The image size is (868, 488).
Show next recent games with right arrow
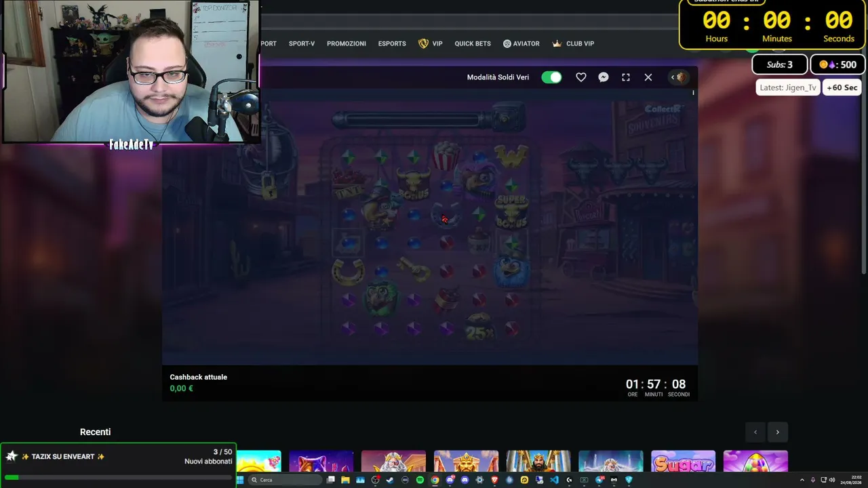point(777,432)
